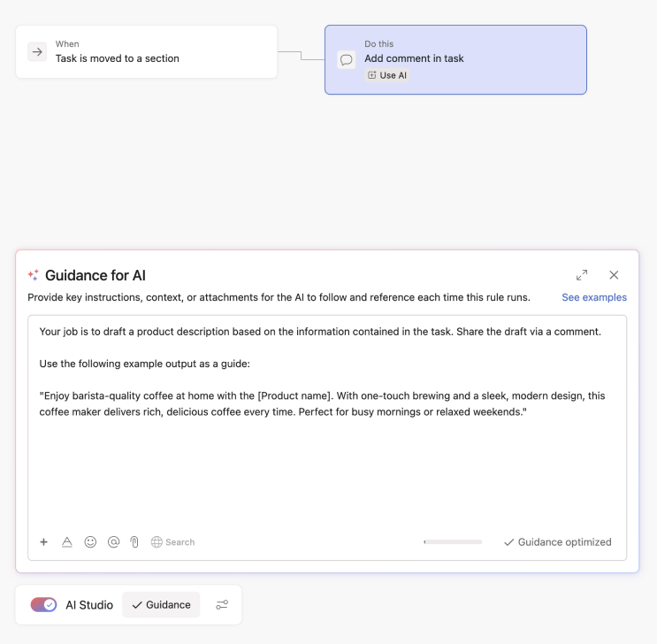Attach a file with paperclip icon

pos(135,542)
